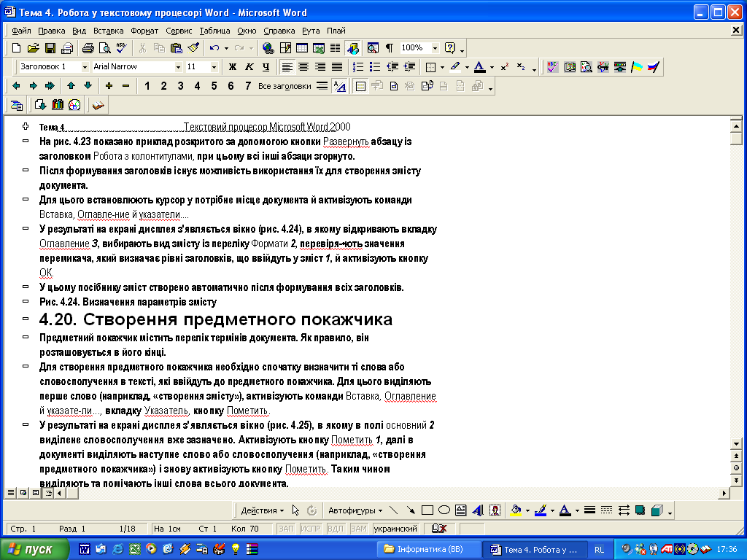747x560 pixels.
Task: Open the style dropdown showing Заголовок 1
Action: 85,66
